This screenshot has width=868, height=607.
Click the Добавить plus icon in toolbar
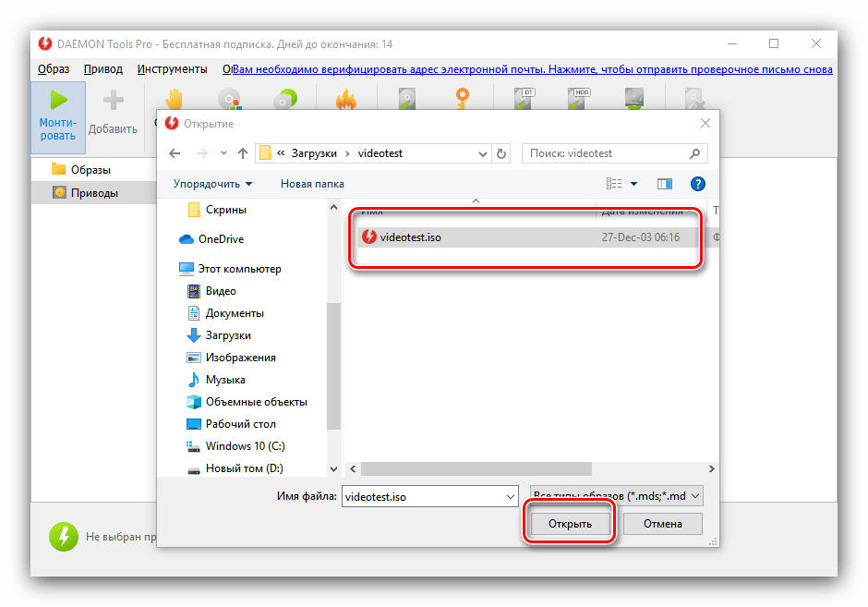[113, 100]
